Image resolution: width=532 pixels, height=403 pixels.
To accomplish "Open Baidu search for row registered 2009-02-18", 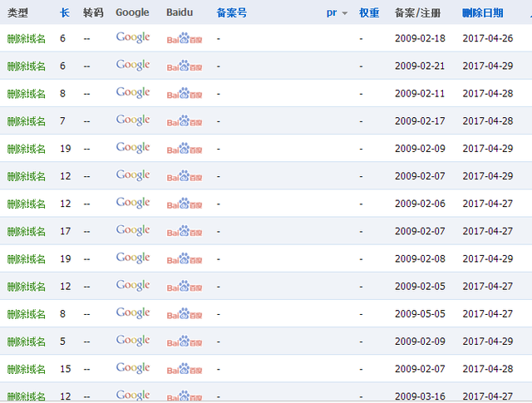I will tap(185, 38).
